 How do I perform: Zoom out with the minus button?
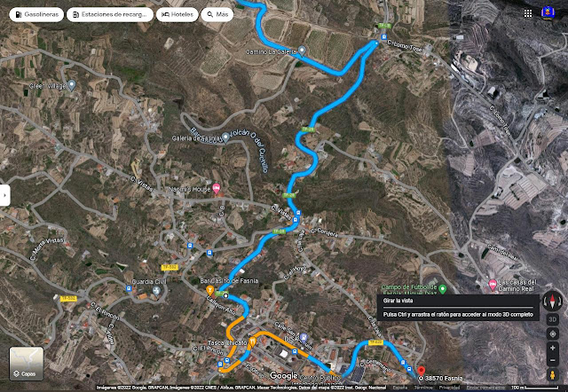(x=552, y=360)
